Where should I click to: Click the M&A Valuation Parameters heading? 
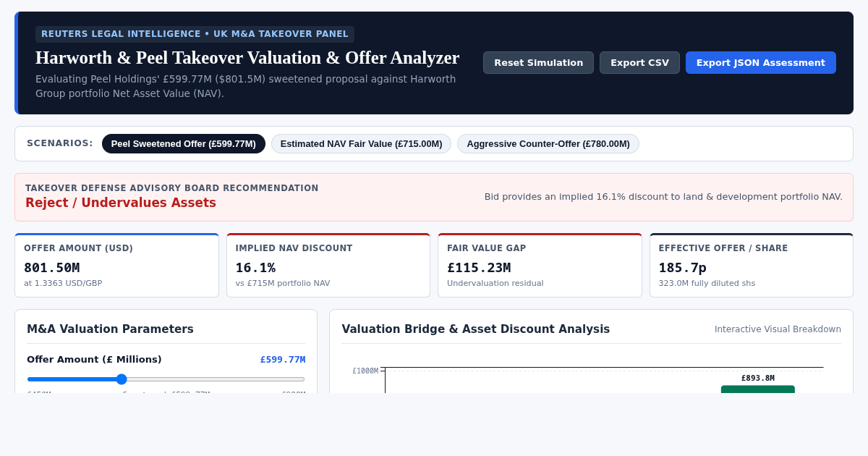coord(110,329)
